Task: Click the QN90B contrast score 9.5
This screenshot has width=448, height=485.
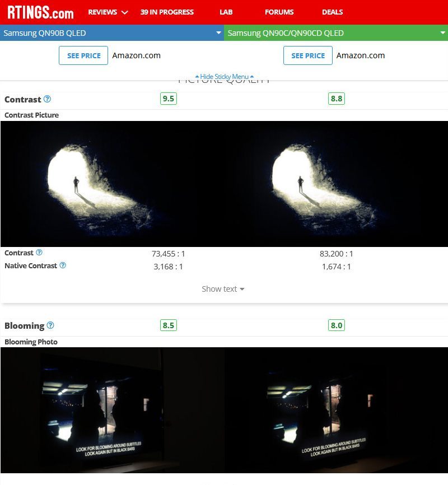Action: (x=169, y=99)
